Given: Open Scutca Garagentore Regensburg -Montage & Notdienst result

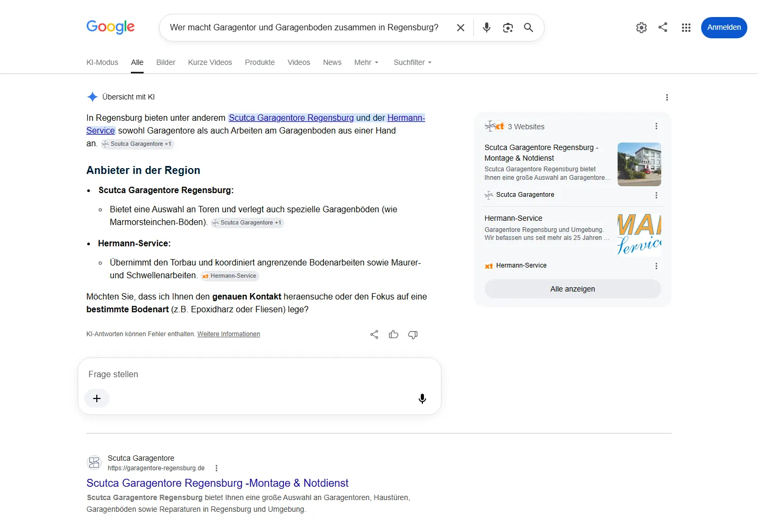Looking at the screenshot, I should click(x=218, y=483).
